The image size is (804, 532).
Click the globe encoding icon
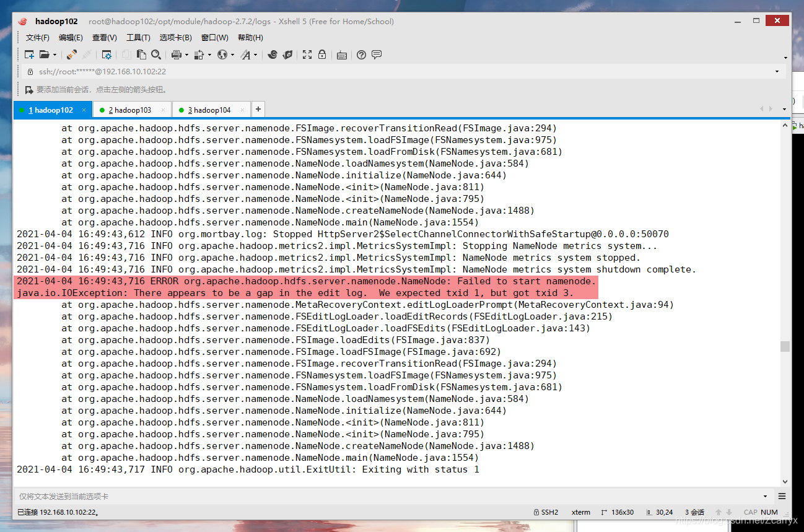(x=222, y=55)
